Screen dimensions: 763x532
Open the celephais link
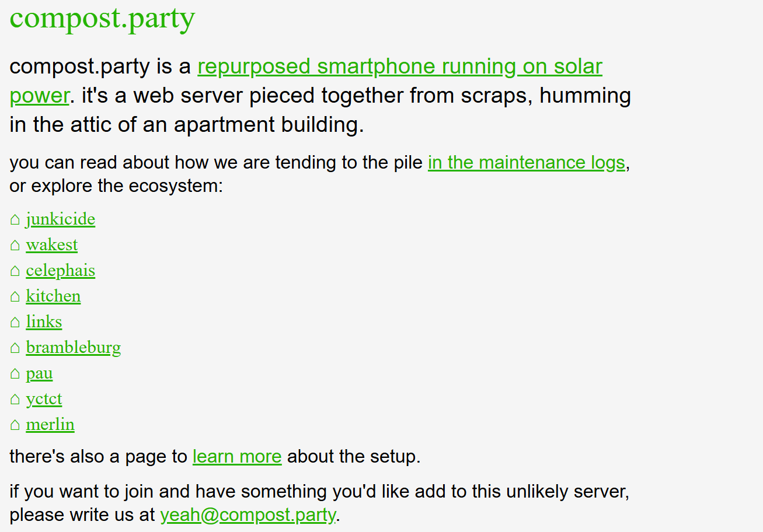pos(61,271)
